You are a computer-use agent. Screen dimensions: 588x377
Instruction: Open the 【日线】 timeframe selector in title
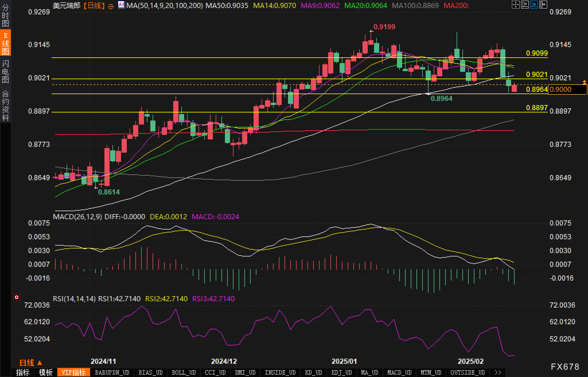pyautogui.click(x=94, y=5)
